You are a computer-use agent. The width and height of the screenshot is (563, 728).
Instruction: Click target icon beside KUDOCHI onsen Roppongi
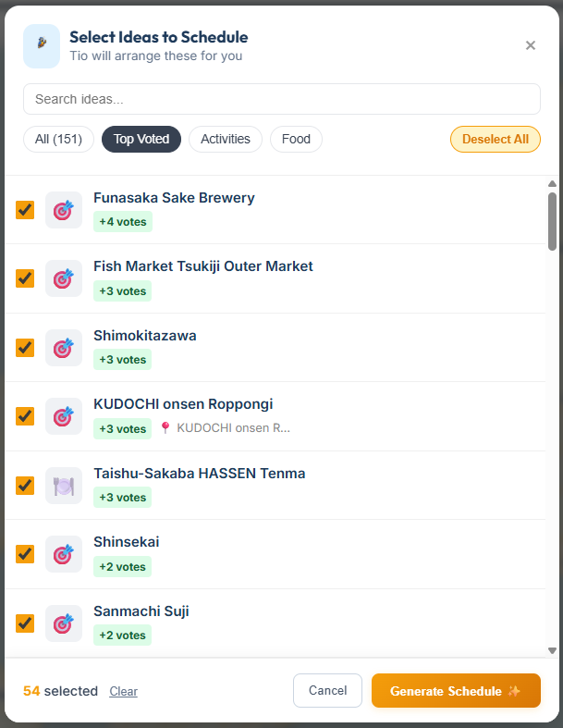click(64, 416)
